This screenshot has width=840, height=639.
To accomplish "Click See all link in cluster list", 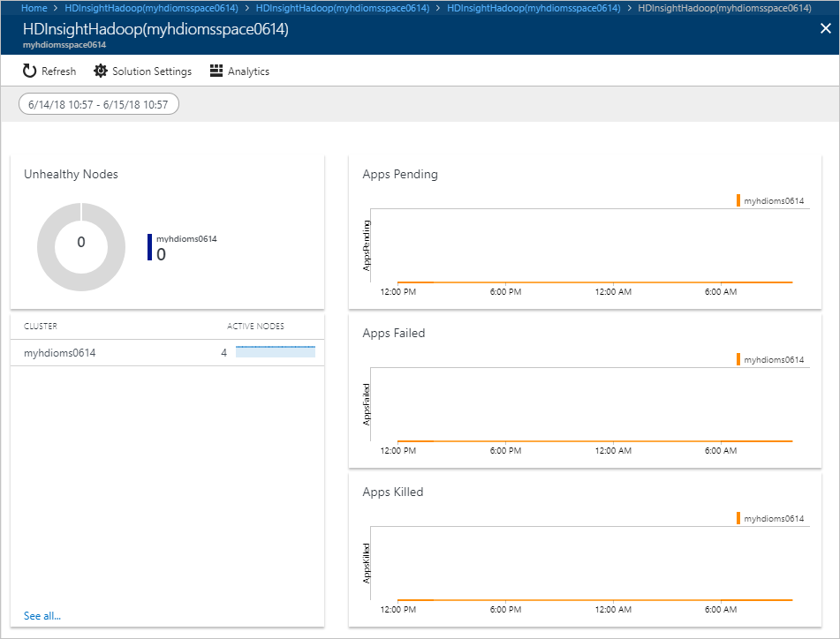I will point(42,615).
